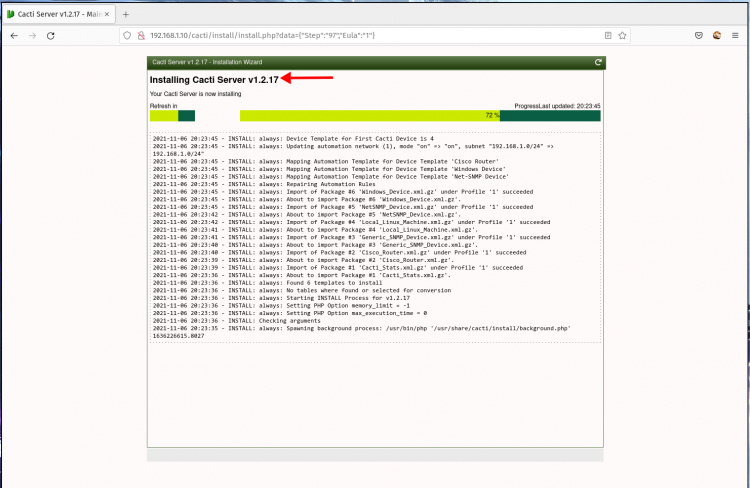
Task: Click the Firefox account avatar icon
Action: coord(716,35)
